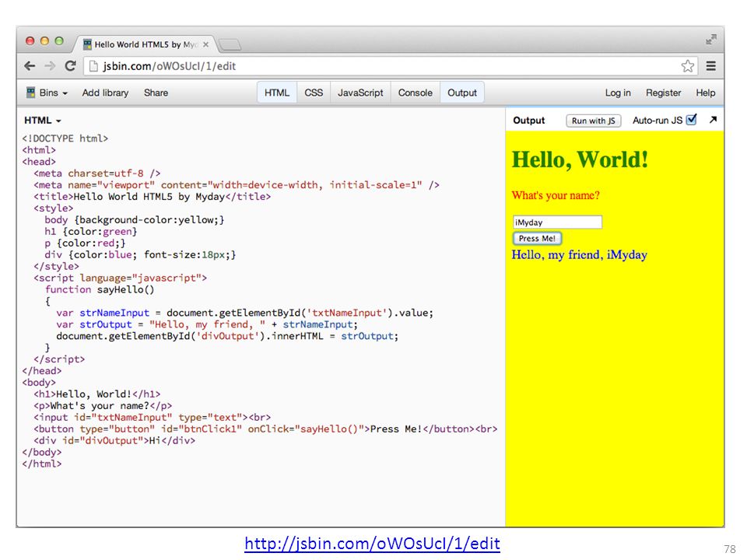
Task: Click the JS Bin logo icon
Action: click(x=30, y=93)
